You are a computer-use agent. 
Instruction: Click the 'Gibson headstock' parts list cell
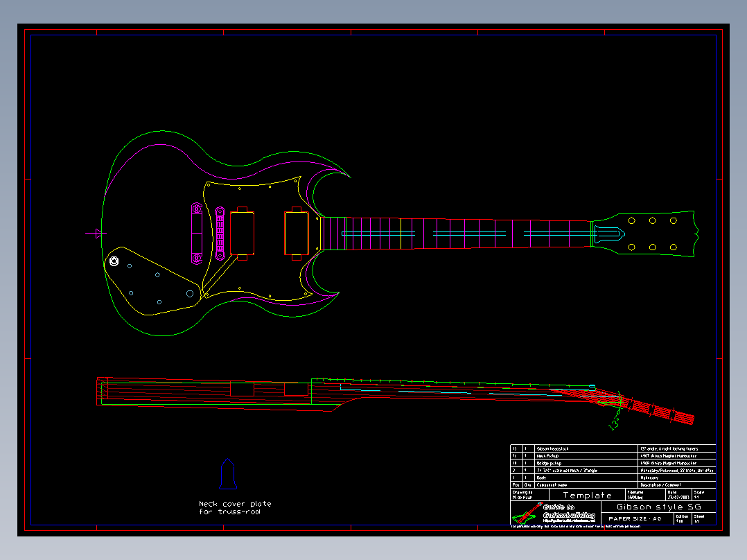[586, 448]
